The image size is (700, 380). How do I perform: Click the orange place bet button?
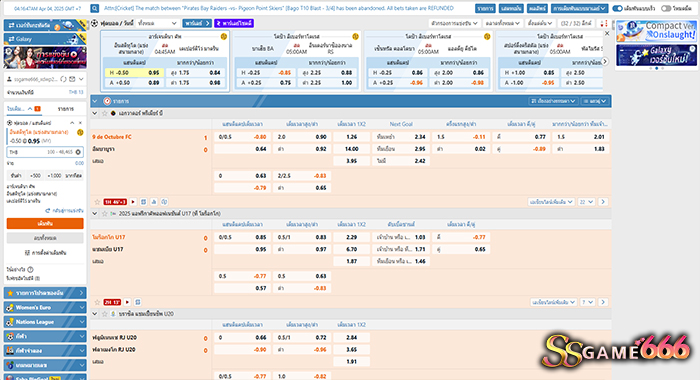point(45,223)
